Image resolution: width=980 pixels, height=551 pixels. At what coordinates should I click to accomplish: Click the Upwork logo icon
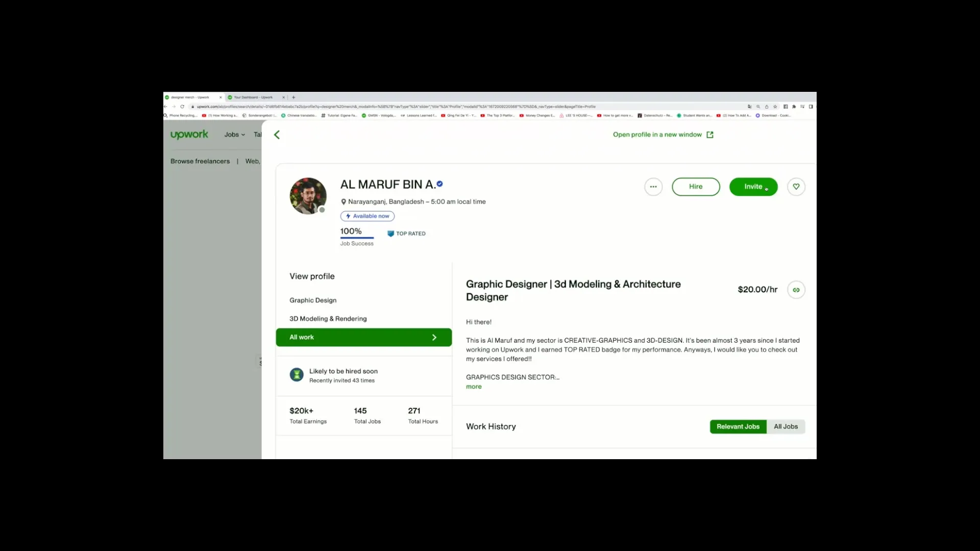(189, 135)
